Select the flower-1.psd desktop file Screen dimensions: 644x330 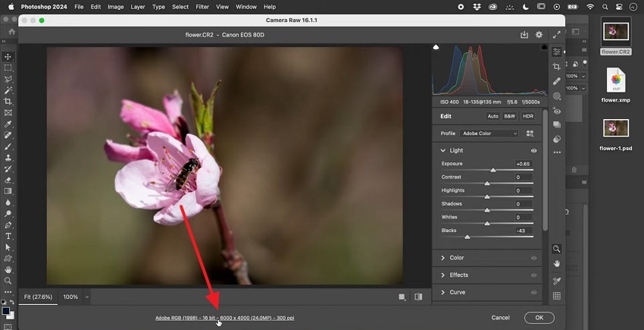click(x=616, y=134)
